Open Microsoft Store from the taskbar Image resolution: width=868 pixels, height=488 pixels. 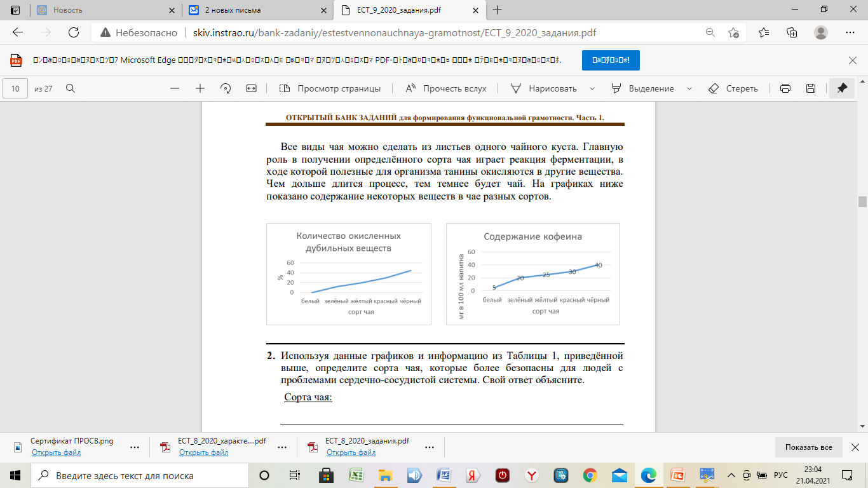(326, 475)
